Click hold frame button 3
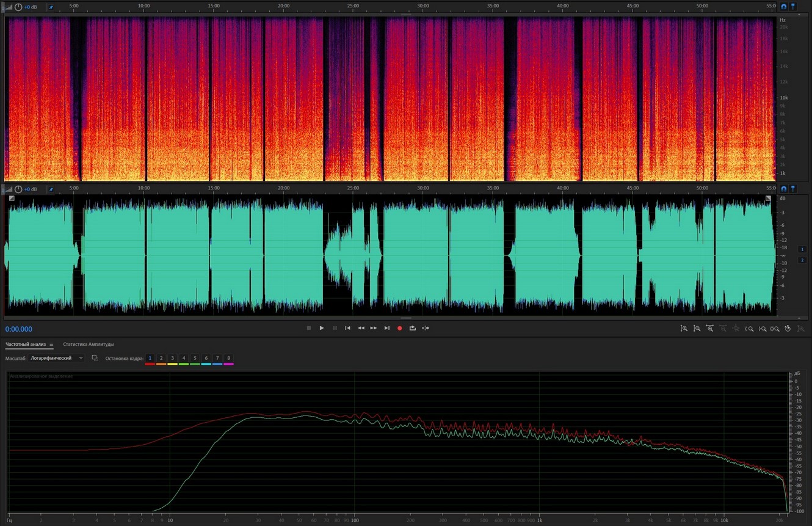Screen dimensions: 812x526 [x=172, y=358]
